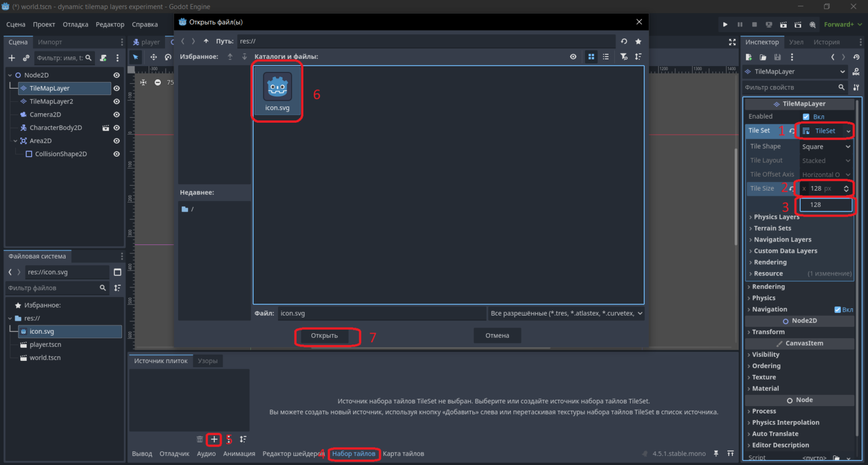Open file dialog filter options icon
The width and height of the screenshot is (868, 465).
(624, 57)
